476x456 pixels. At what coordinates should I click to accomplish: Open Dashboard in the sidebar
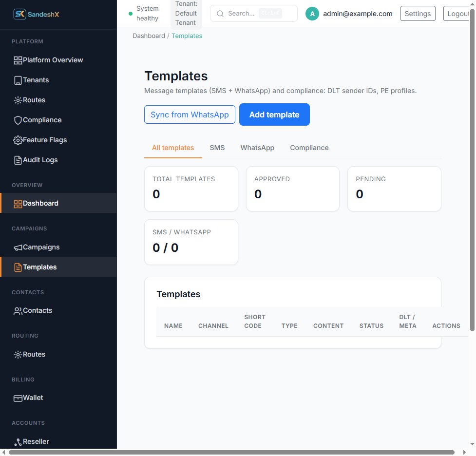click(58, 204)
